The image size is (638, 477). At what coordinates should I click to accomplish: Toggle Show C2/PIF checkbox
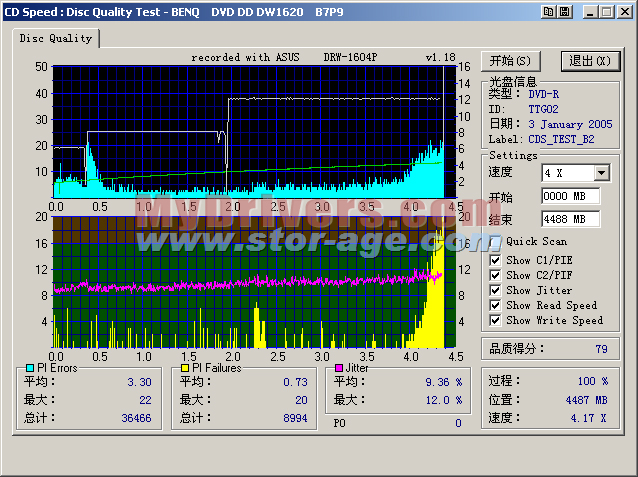495,275
